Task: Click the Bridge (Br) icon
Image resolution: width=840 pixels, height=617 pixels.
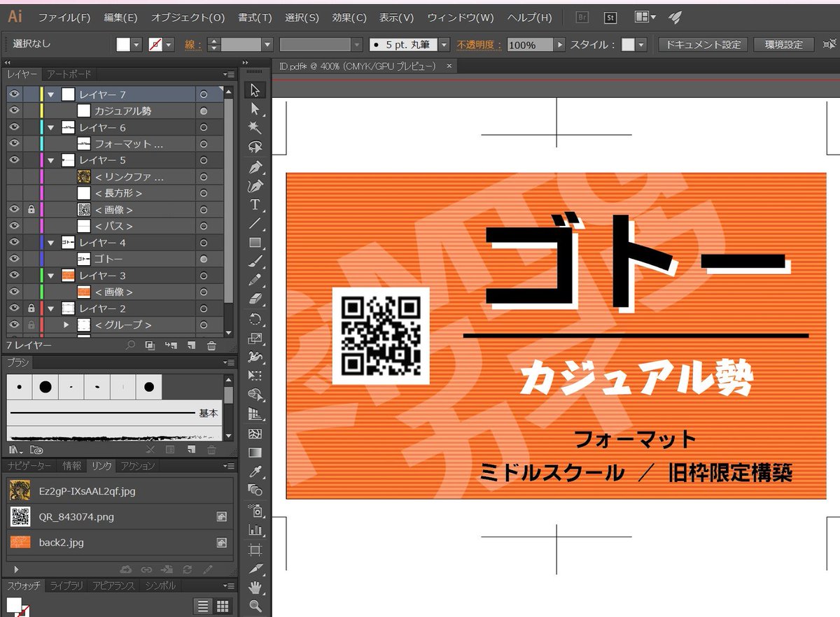Action: [581, 17]
